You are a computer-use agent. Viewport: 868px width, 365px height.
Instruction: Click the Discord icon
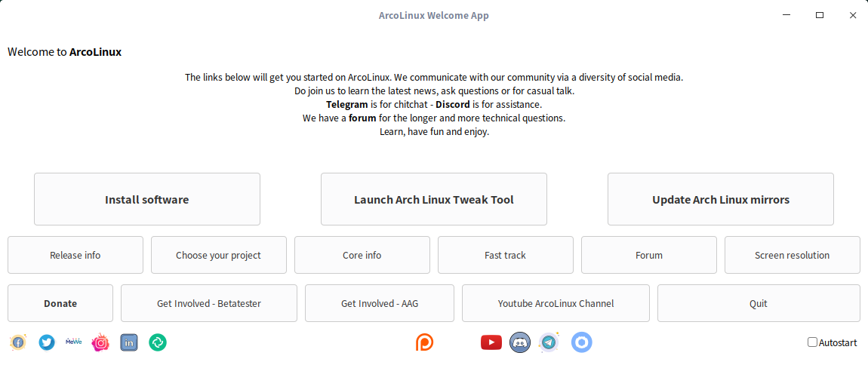[520, 342]
